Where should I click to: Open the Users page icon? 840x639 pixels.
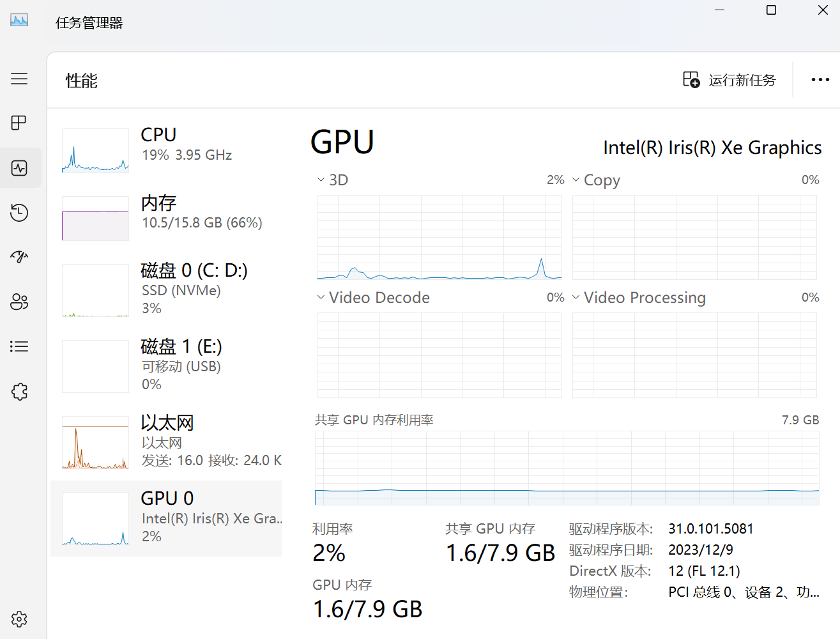pos(19,302)
